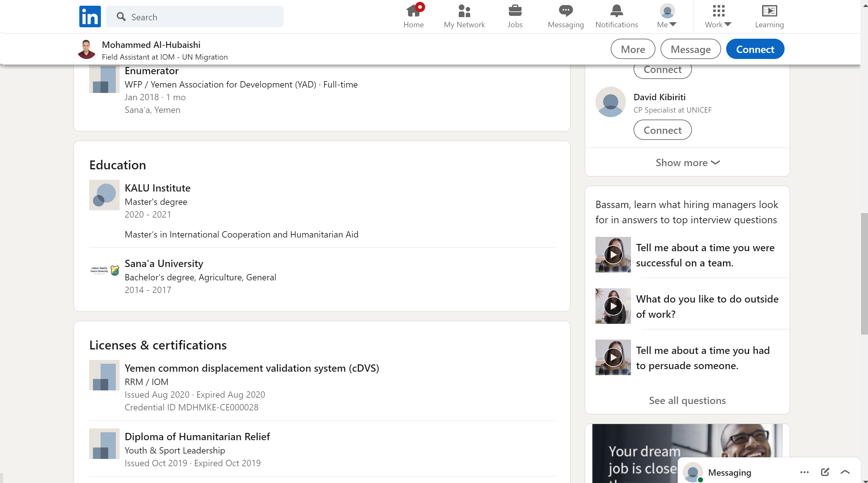Click the Message button in the profile header

pos(690,49)
